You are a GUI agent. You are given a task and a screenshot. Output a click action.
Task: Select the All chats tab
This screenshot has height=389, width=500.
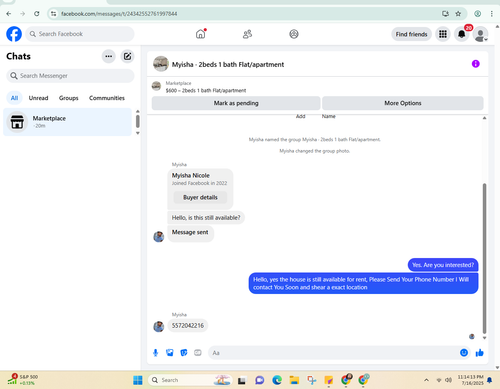[x=14, y=98]
